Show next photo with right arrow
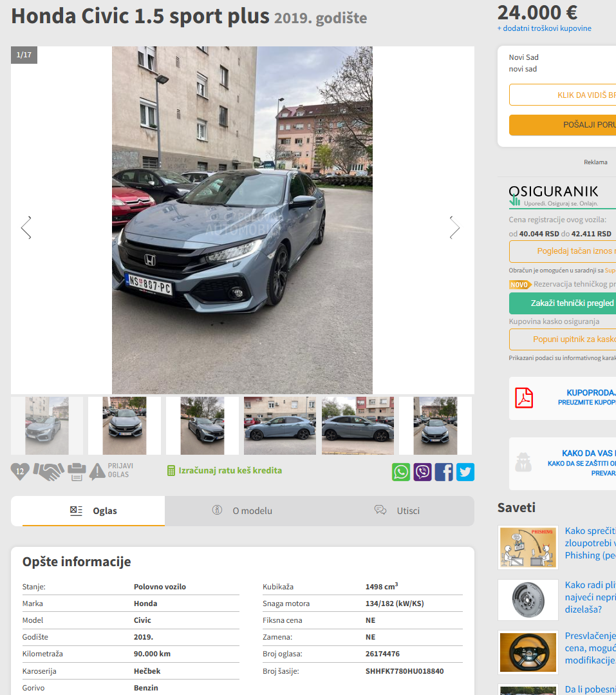The image size is (616, 695). (x=454, y=227)
